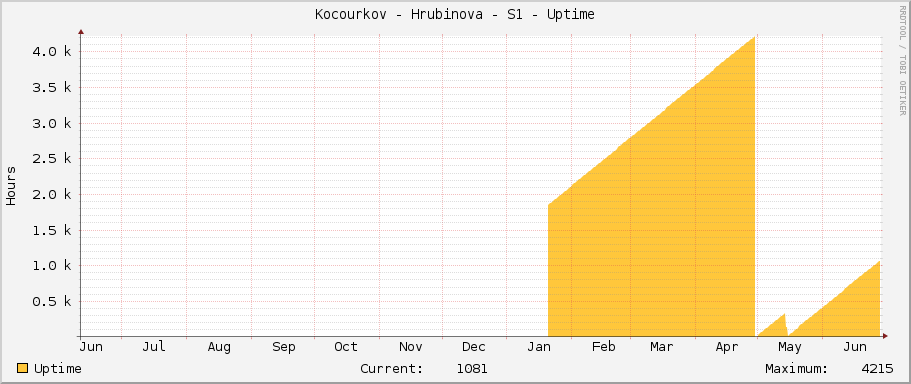Screen dimensions: 911x384
Task: Click the last Jun month label
Action: point(855,347)
